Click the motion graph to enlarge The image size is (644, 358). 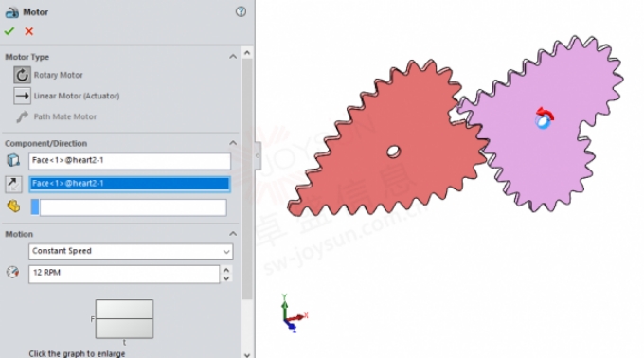tap(124, 319)
